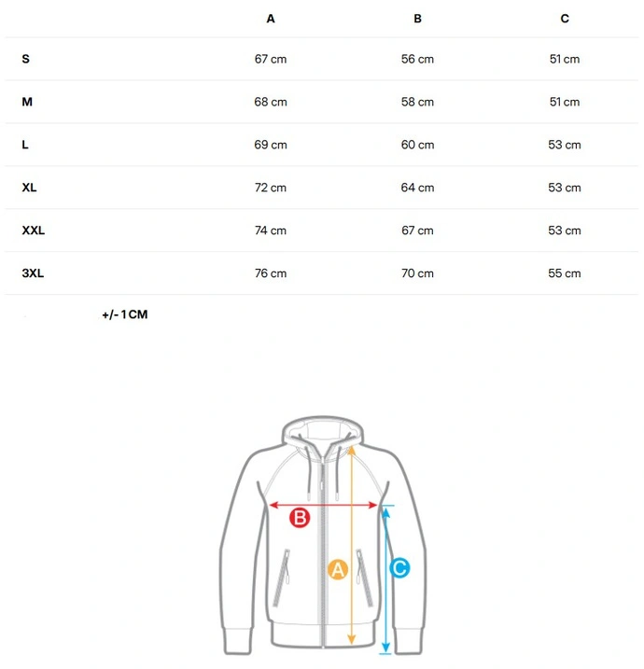Select column header C
Viewport: 644px width, 669px height.
(565, 19)
